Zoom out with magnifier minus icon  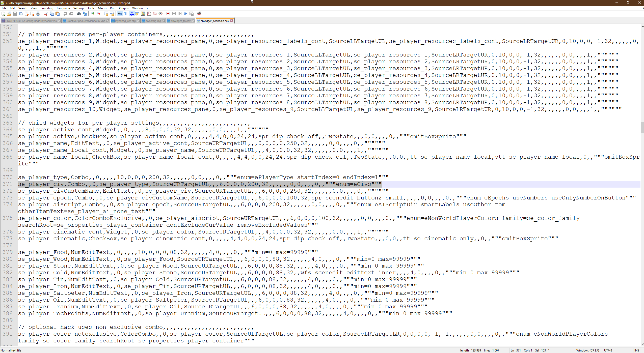point(98,14)
